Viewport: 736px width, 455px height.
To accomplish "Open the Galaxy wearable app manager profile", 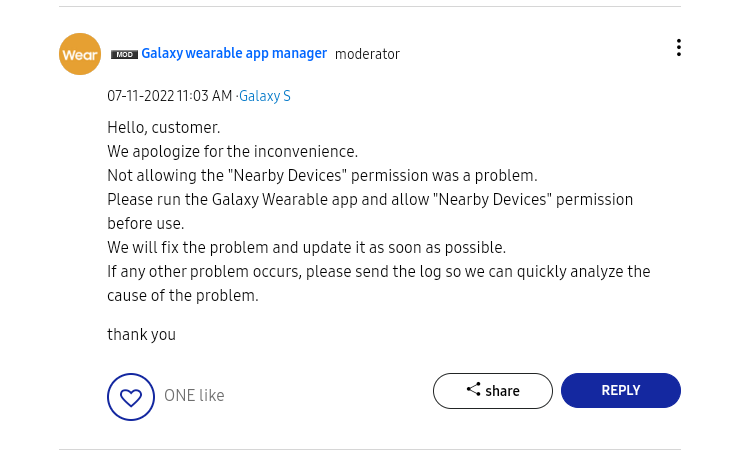I will (x=234, y=53).
